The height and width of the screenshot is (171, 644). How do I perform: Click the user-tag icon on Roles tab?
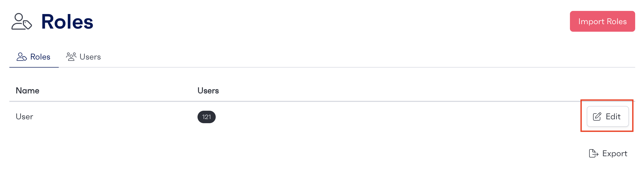[22, 57]
